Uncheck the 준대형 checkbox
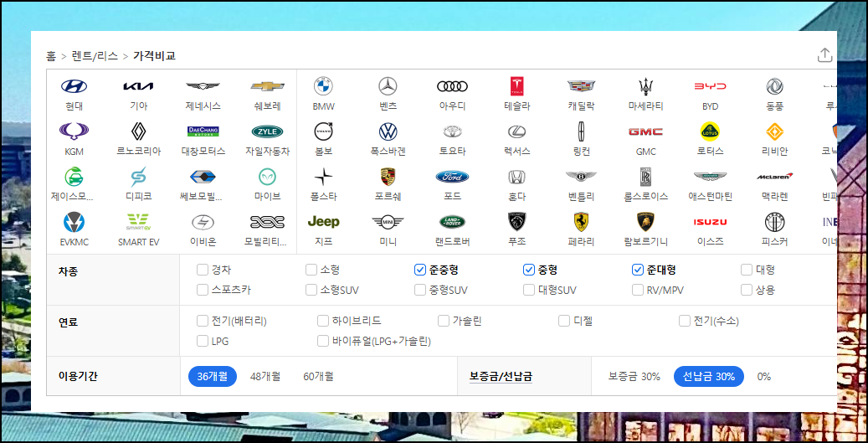 coord(637,270)
